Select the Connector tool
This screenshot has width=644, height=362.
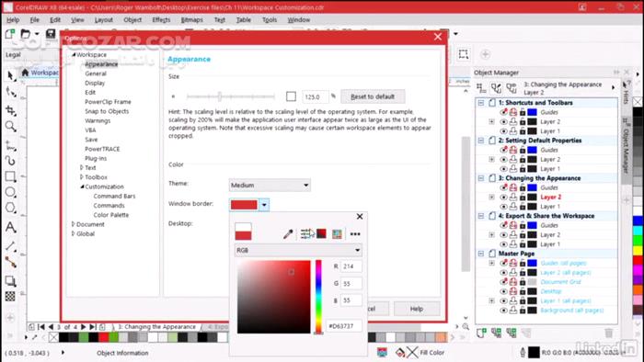[11, 263]
